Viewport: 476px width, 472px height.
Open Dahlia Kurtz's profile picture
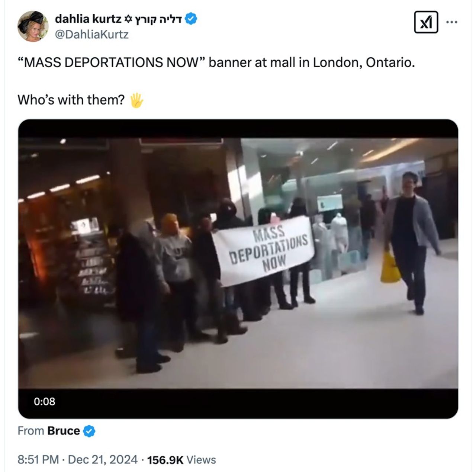33,26
